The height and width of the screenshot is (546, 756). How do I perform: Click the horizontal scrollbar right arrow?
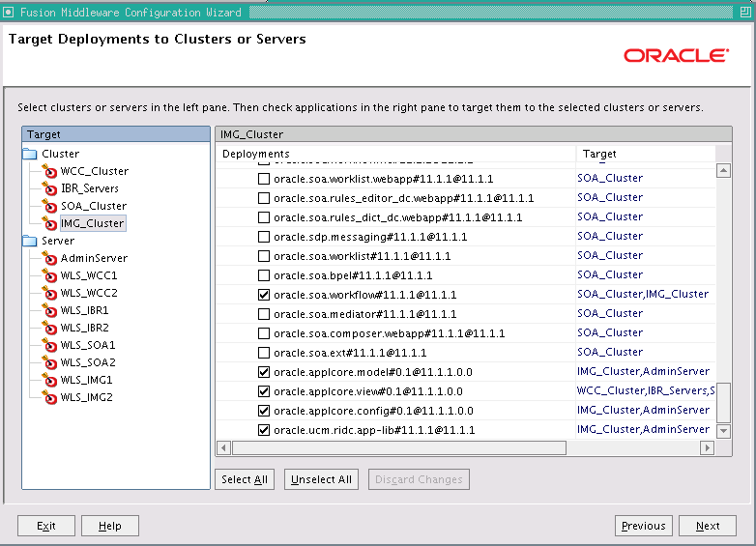tap(707, 447)
